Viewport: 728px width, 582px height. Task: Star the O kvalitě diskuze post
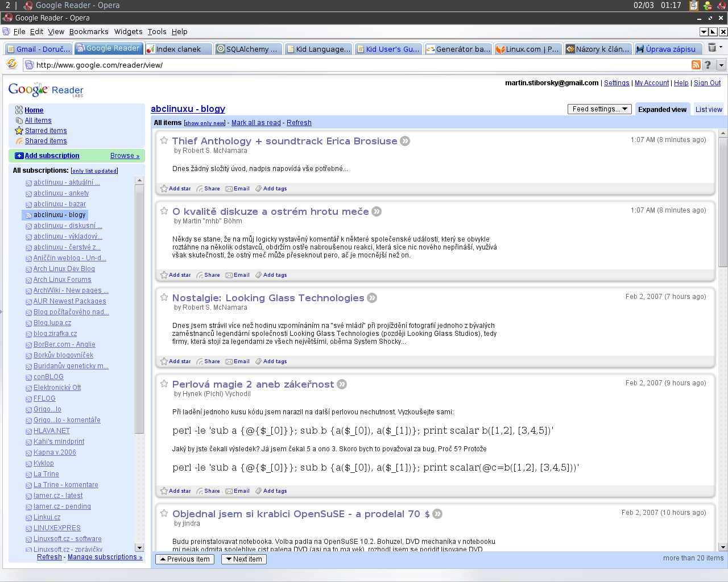pos(164,211)
